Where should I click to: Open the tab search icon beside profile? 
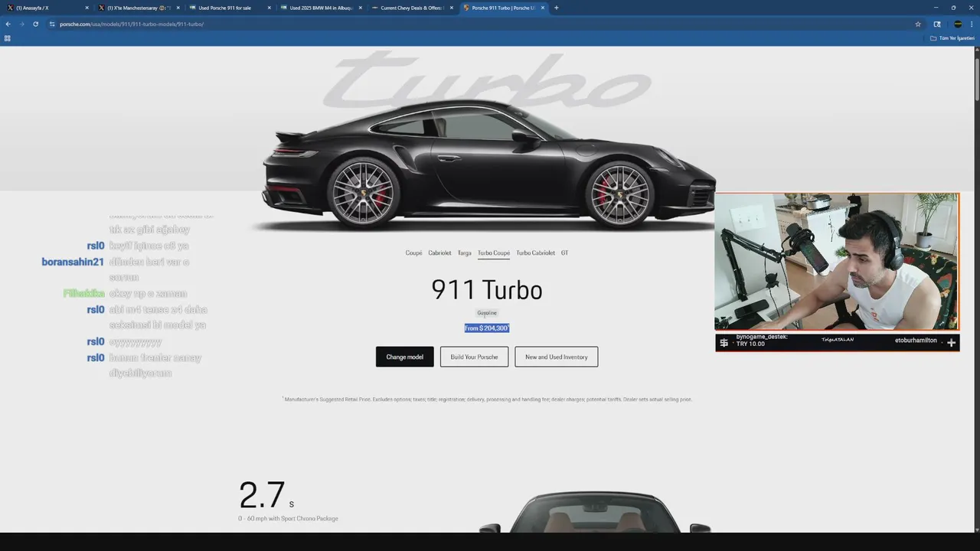tap(937, 24)
